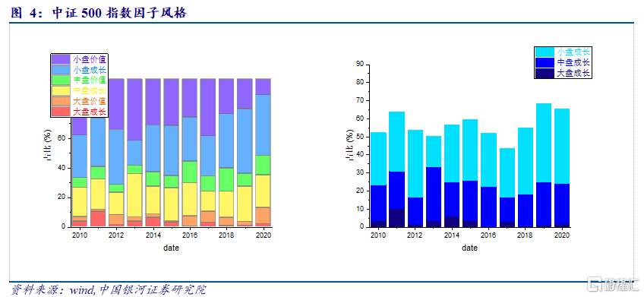644x297 pixels.
Task: Click the 70 tick on right chart axis
Action: point(360,100)
